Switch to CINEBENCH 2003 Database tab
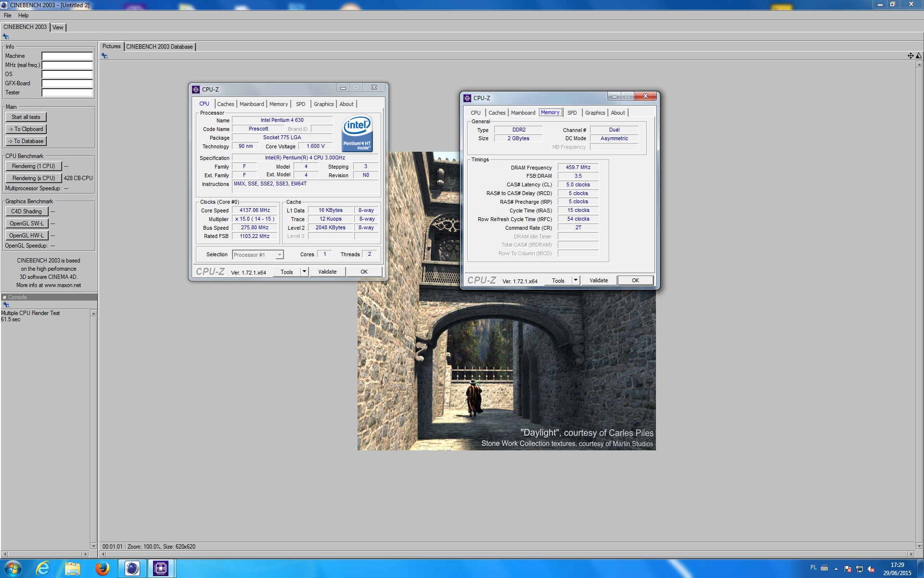Viewport: 924px width, 578px height. [159, 47]
